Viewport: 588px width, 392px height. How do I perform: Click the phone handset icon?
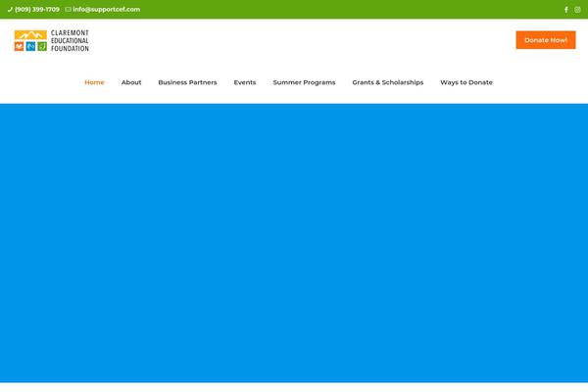point(10,10)
